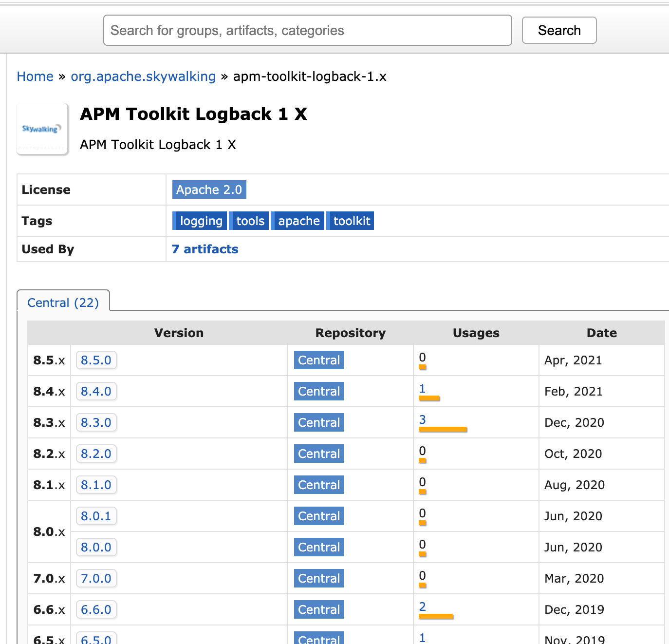Screen dimensions: 669x644
Task: Click the Central badge in the 8.0.1 row
Action: coord(319,516)
